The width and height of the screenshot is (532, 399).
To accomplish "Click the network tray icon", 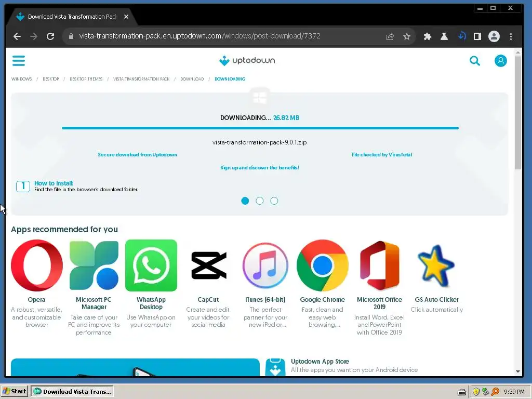I will click(x=486, y=392).
